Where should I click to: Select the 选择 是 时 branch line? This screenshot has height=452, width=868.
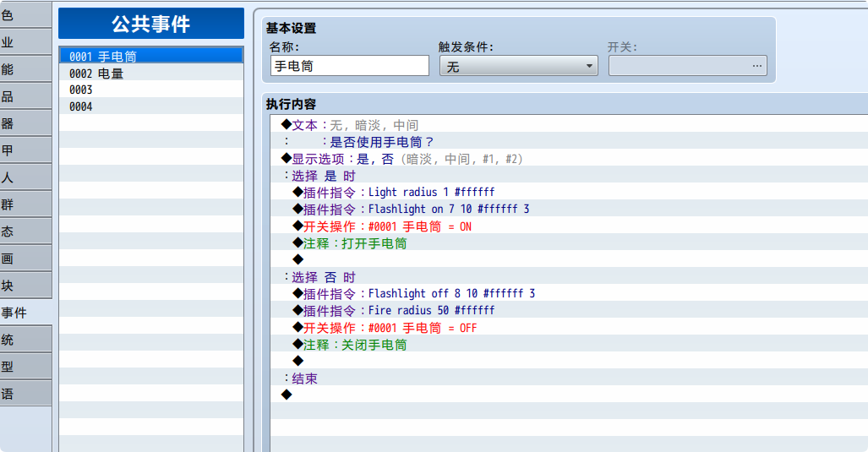tap(569, 176)
